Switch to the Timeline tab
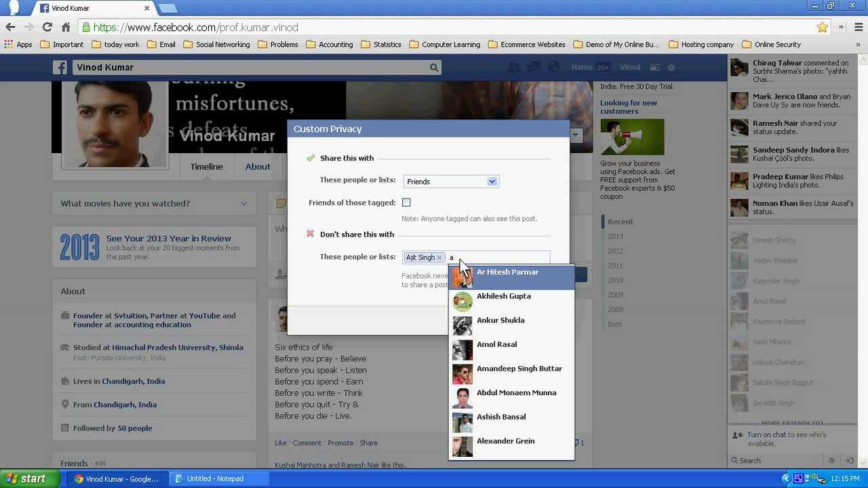Viewport: 868px width, 488px height. tap(206, 167)
